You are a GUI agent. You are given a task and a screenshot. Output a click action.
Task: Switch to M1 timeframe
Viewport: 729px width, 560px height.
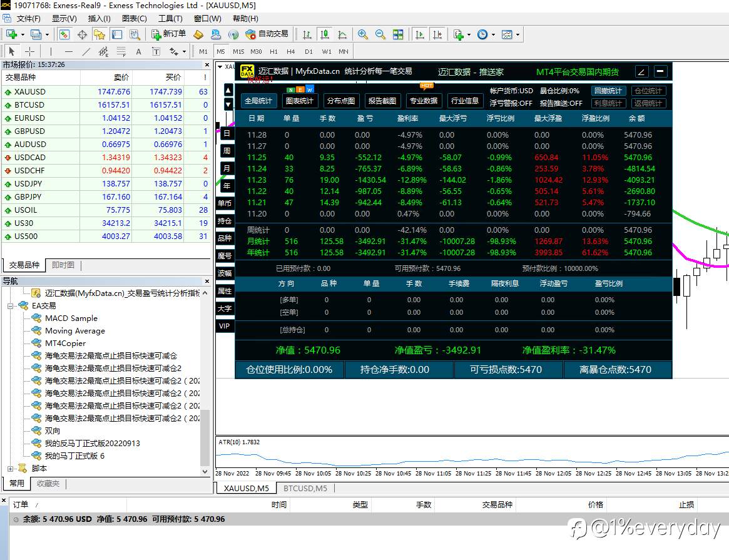[x=203, y=51]
